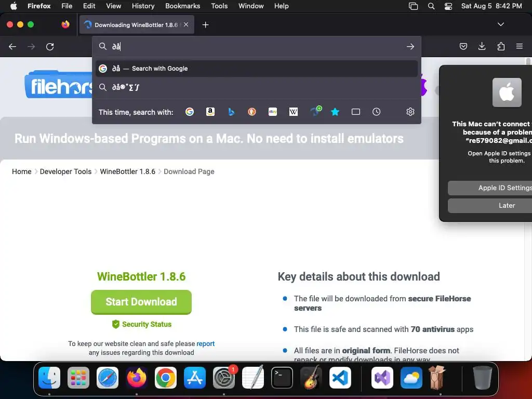Open GarageBand from the Dock

311,378
